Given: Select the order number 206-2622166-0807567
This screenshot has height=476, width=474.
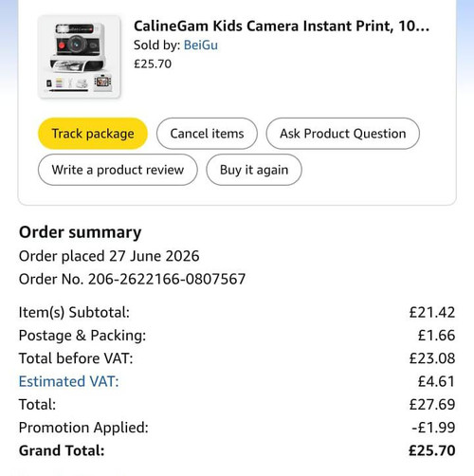Looking at the screenshot, I should pos(167,279).
